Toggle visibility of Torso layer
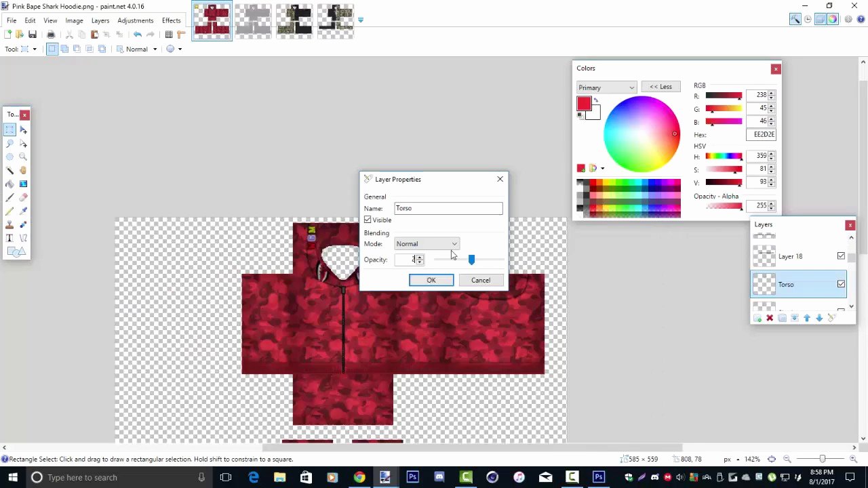Screen dimensions: 868x488 [x=841, y=284]
